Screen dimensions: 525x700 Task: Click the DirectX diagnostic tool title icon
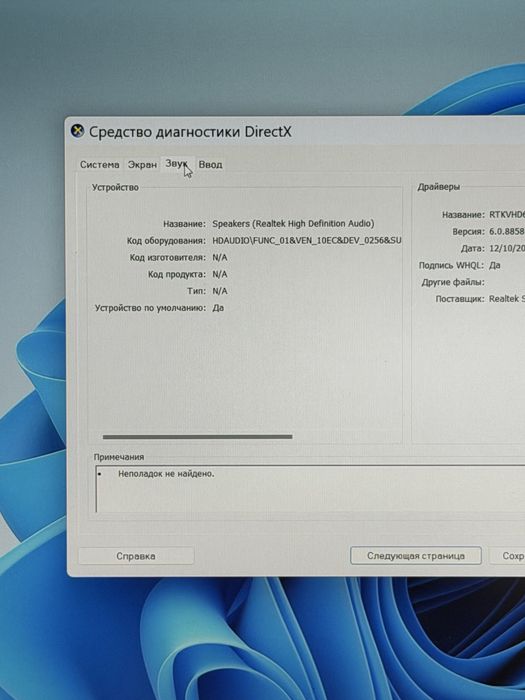77,131
